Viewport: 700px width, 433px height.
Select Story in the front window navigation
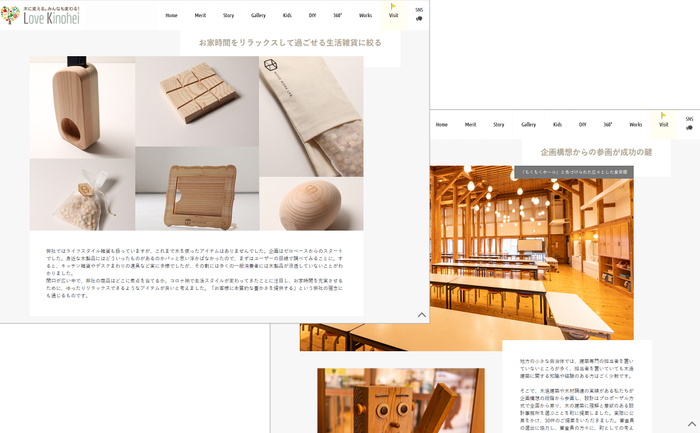[228, 16]
